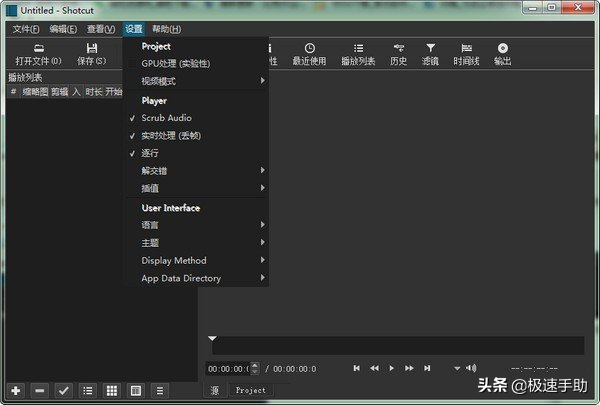Toggle Scrub Audio option
This screenshot has width=600, height=405.
(x=197, y=118)
